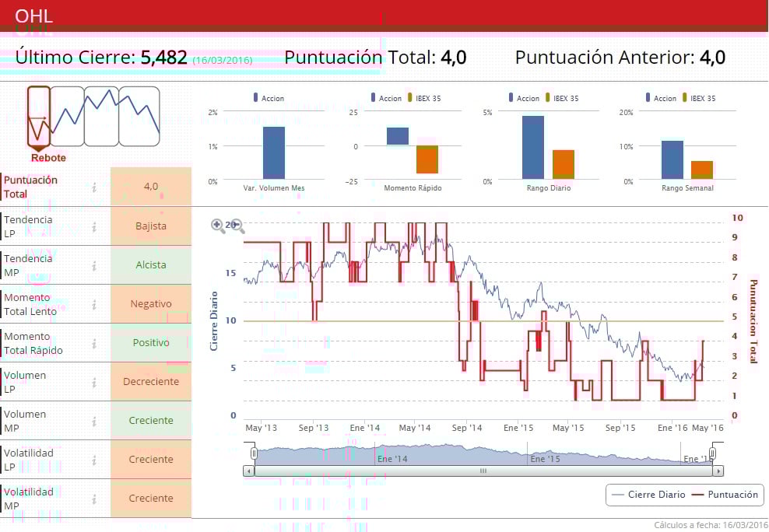The width and height of the screenshot is (769, 532).
Task: Click the blue Accion bar in Var. Volumen Mes
Action: [x=274, y=153]
